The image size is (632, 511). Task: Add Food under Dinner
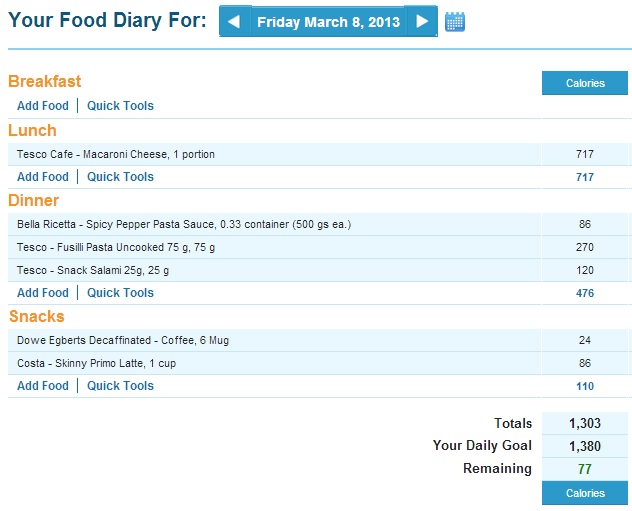43,293
